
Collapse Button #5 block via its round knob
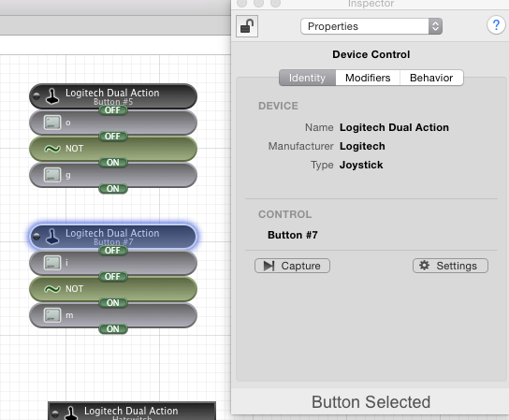tap(36, 95)
